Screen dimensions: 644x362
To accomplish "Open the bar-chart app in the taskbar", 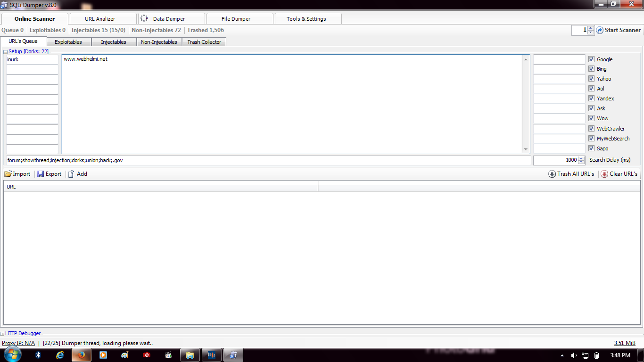I will tap(212, 355).
